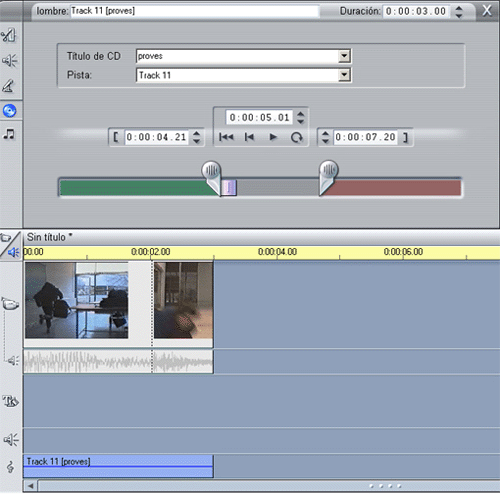Click the original audio track speaker icon
Image resolution: width=500 pixels, height=494 pixels.
click(13, 360)
